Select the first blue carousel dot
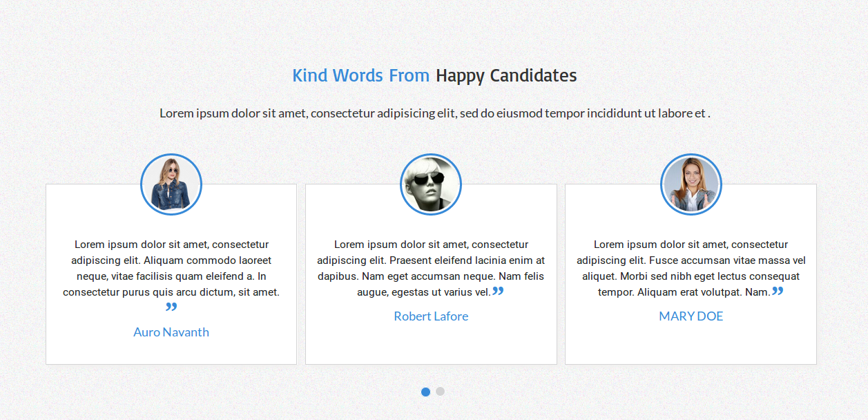 pyautogui.click(x=425, y=392)
